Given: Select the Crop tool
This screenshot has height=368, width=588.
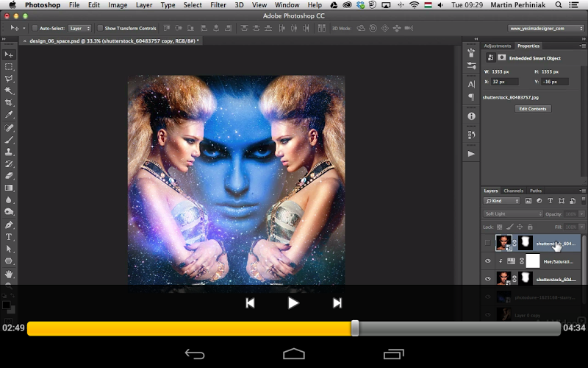Looking at the screenshot, I should click(x=9, y=102).
